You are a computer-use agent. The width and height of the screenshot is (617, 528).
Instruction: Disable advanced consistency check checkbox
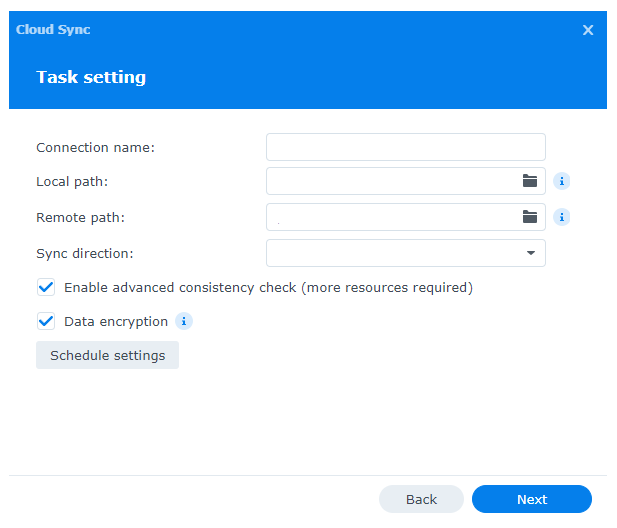pyautogui.click(x=46, y=288)
